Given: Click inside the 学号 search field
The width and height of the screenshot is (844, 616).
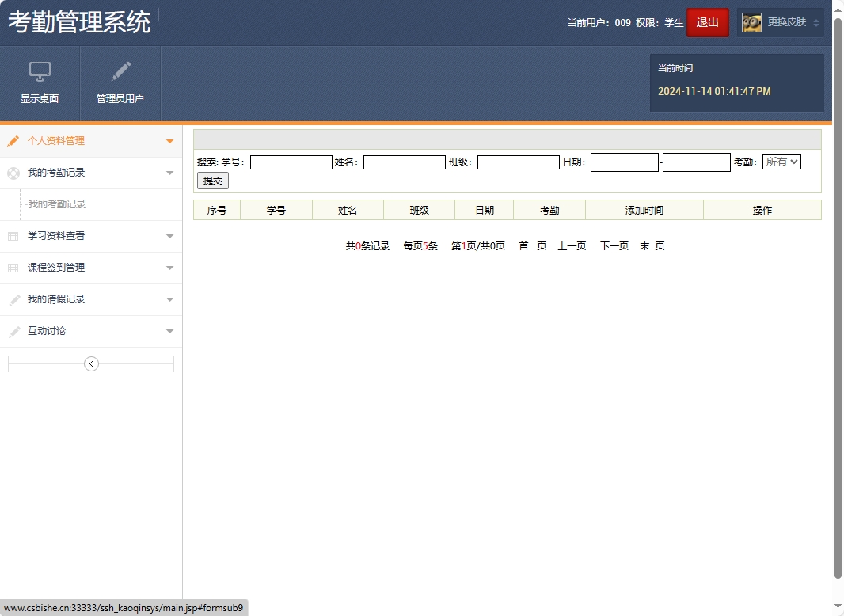Looking at the screenshot, I should [x=291, y=162].
